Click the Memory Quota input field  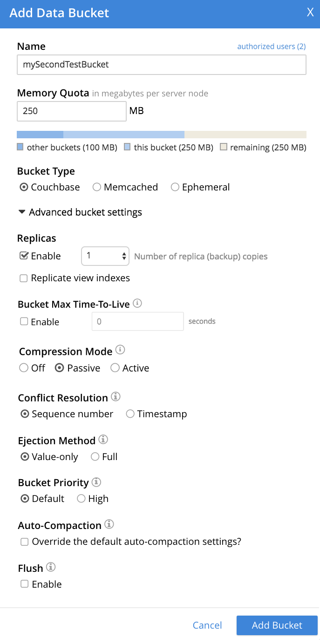(71, 111)
